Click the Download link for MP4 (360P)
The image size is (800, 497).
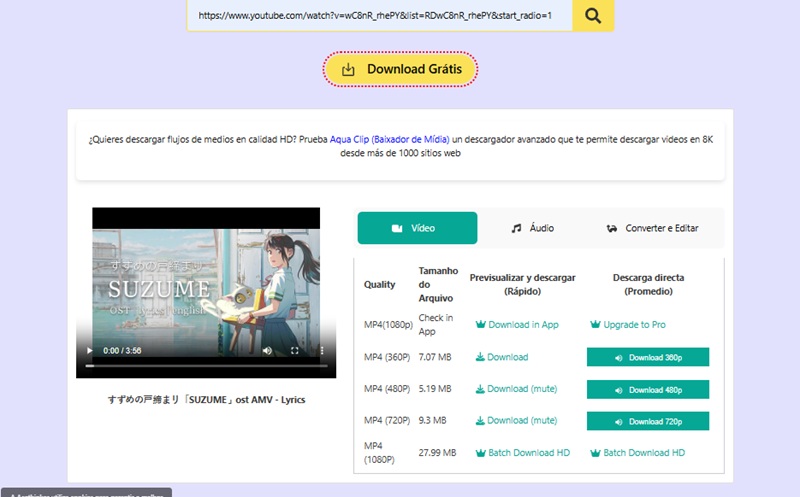click(502, 357)
